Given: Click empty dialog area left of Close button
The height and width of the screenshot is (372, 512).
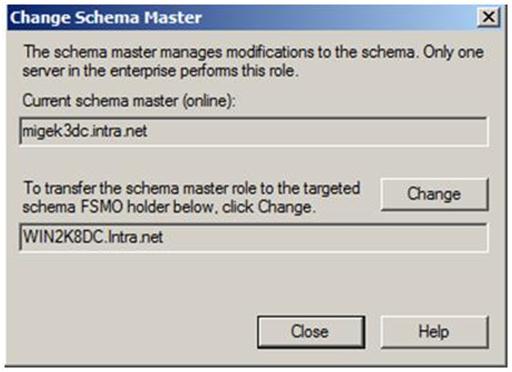Looking at the screenshot, I should [133, 332].
